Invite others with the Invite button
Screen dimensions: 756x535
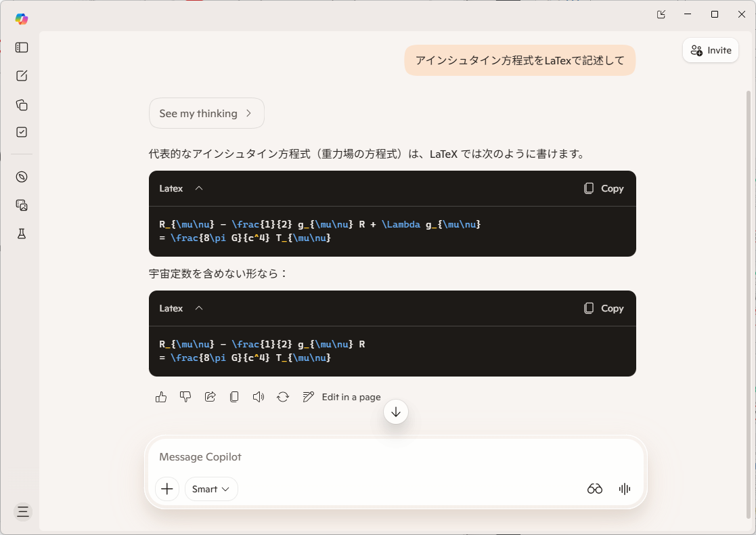pyautogui.click(x=711, y=50)
